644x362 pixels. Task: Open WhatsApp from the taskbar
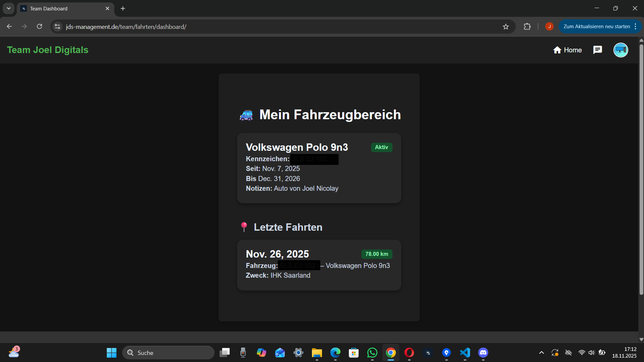pos(372,353)
